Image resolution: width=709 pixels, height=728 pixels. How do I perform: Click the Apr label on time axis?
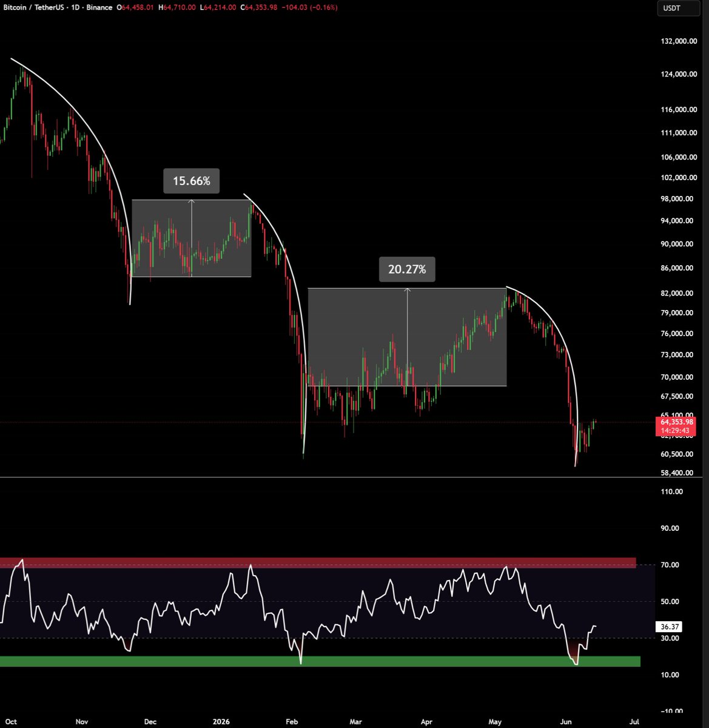point(426,722)
